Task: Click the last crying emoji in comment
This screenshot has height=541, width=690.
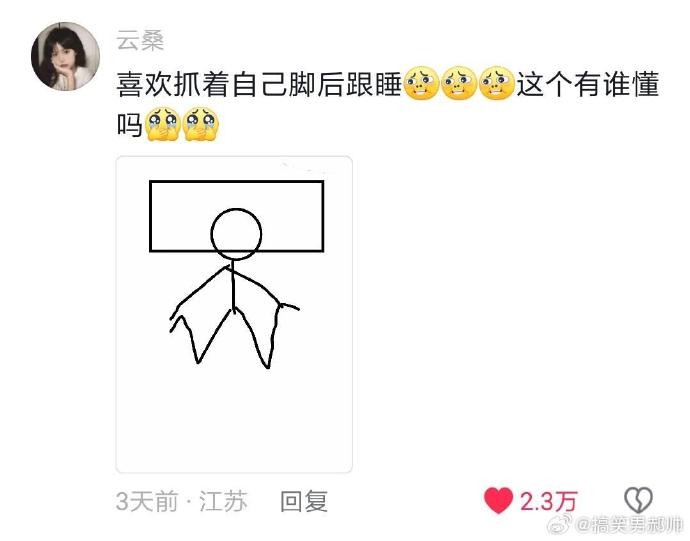Action: coord(201,124)
